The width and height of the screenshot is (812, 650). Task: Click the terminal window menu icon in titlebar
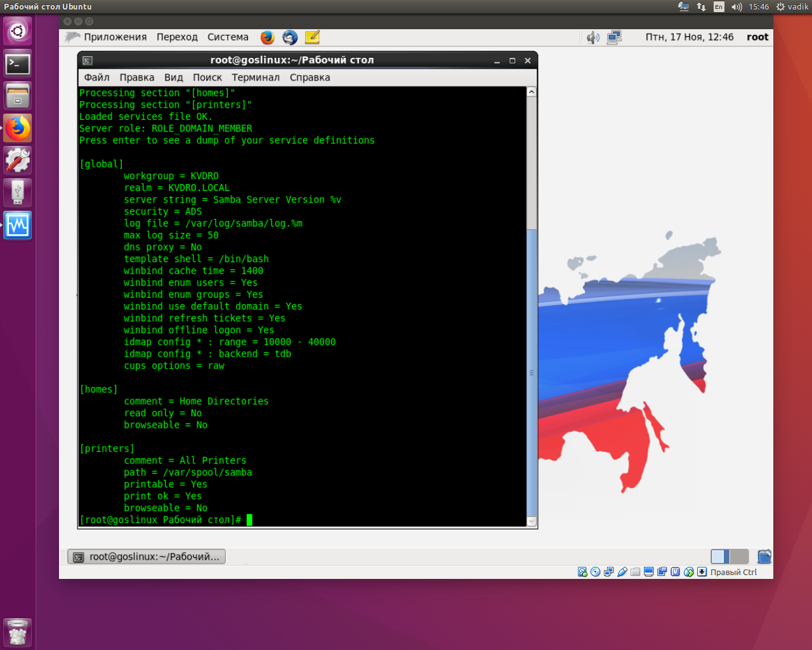tap(88, 61)
